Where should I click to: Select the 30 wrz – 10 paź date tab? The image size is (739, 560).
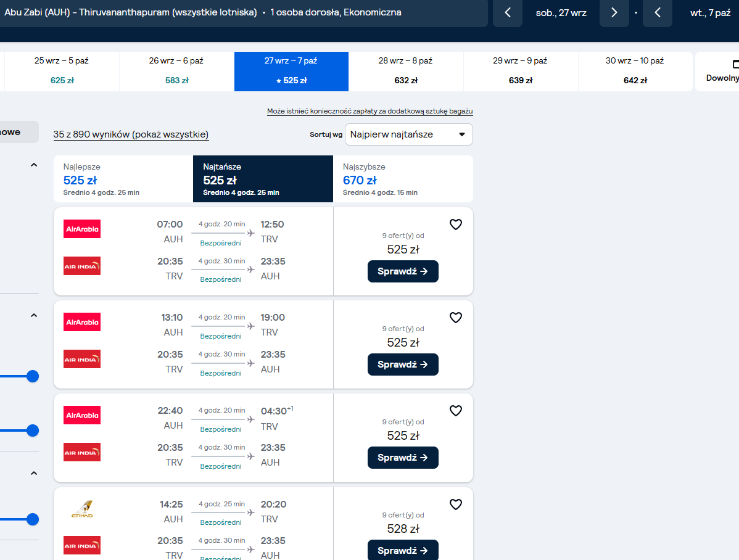pos(635,71)
